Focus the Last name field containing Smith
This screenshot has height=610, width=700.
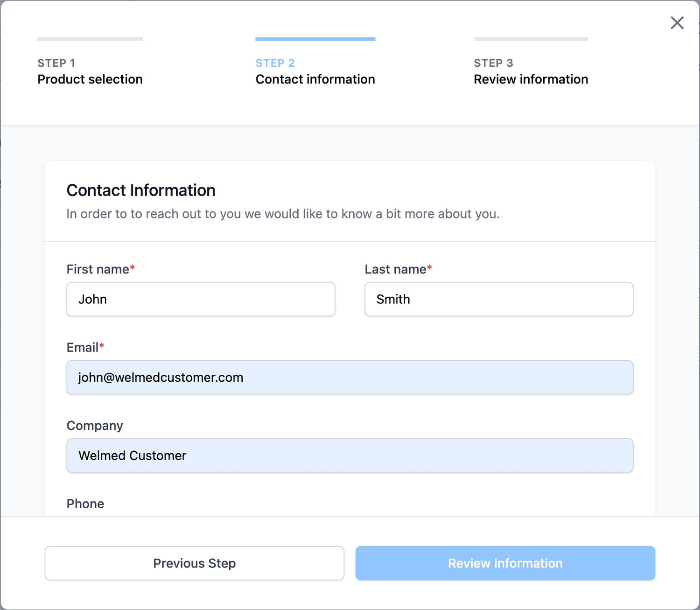pyautogui.click(x=499, y=299)
